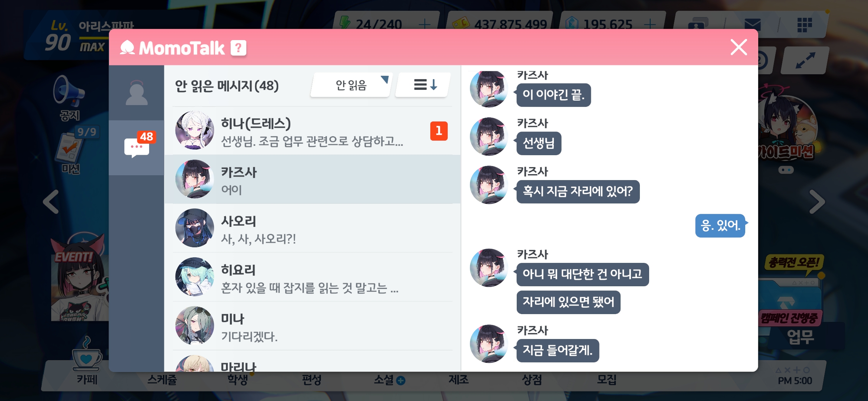The image size is (868, 401).
Task: Select the messages tab with 48 badge
Action: [137, 148]
